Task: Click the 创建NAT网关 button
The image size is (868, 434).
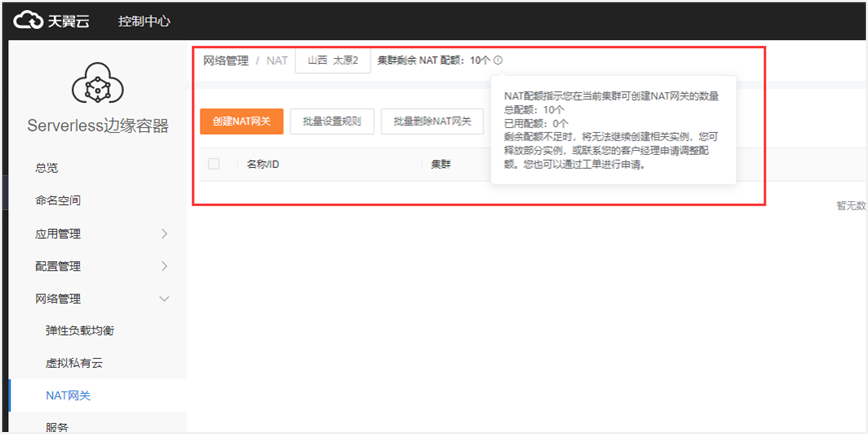Action: pos(242,121)
